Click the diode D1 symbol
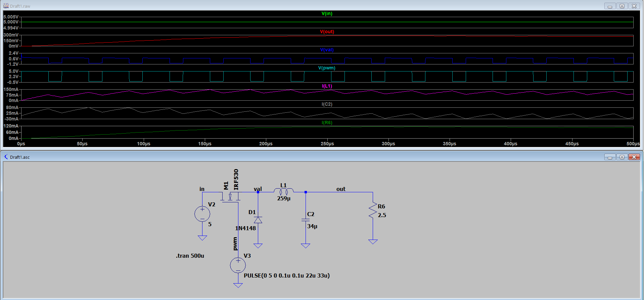Viewport: 644px width, 300px height. [258, 220]
